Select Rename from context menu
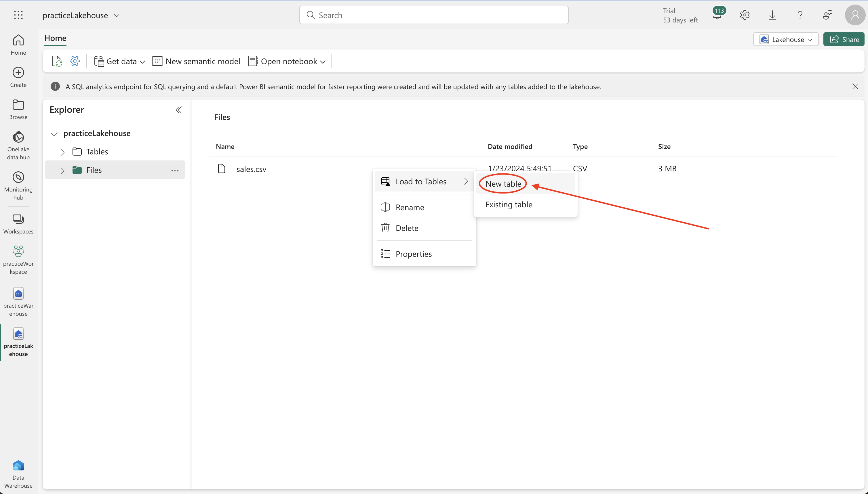Screen dimensions: 868x494 tap(424, 207)
